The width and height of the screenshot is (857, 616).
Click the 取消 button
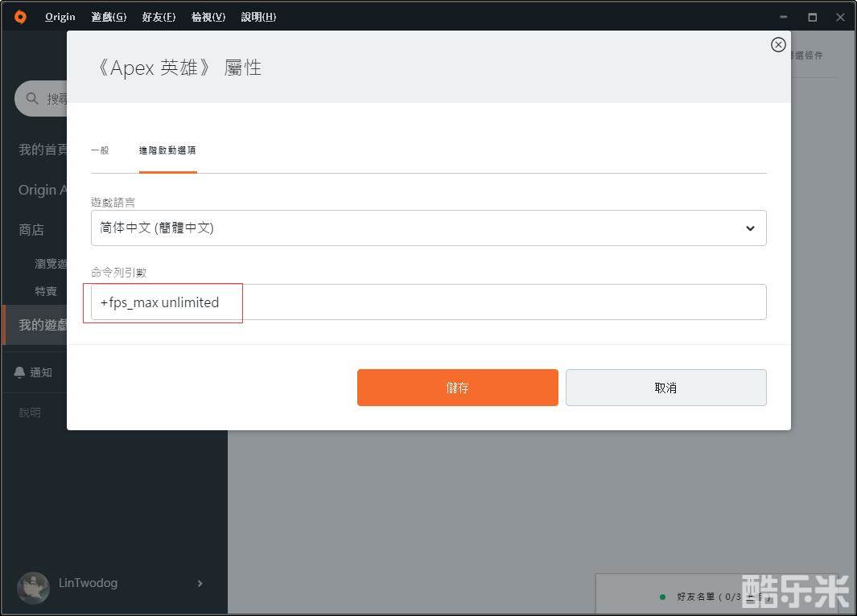coord(665,388)
